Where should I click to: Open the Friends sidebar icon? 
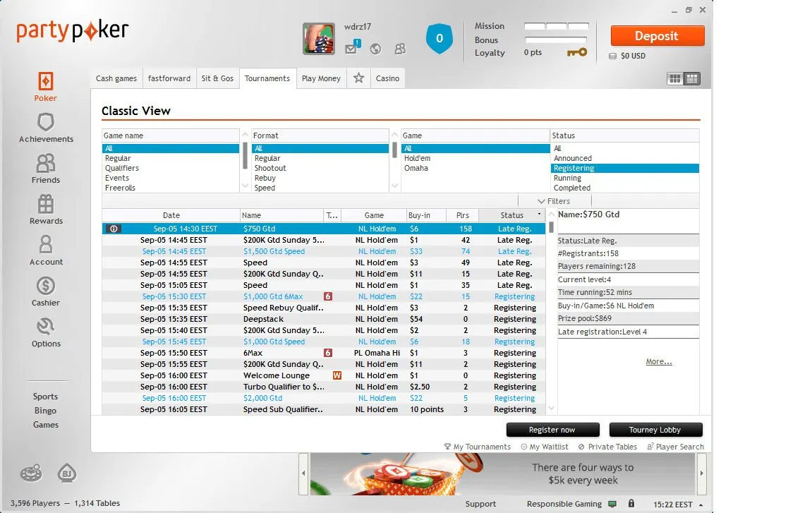point(46,163)
